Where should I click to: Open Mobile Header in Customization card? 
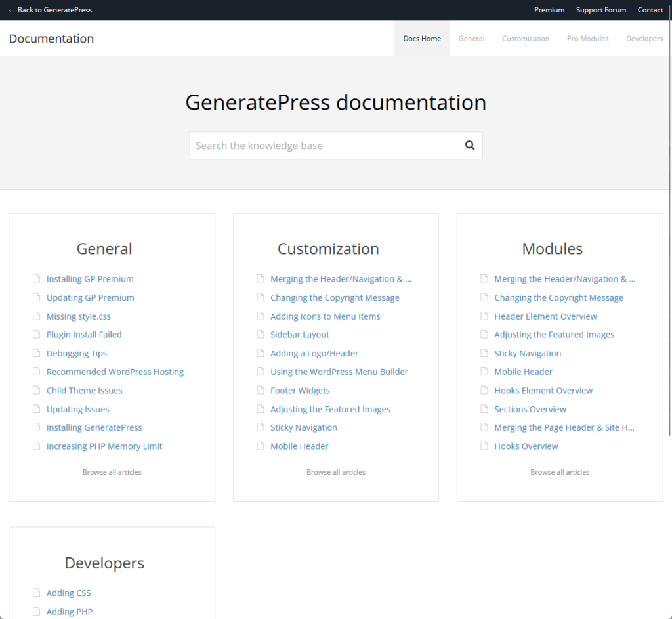299,446
